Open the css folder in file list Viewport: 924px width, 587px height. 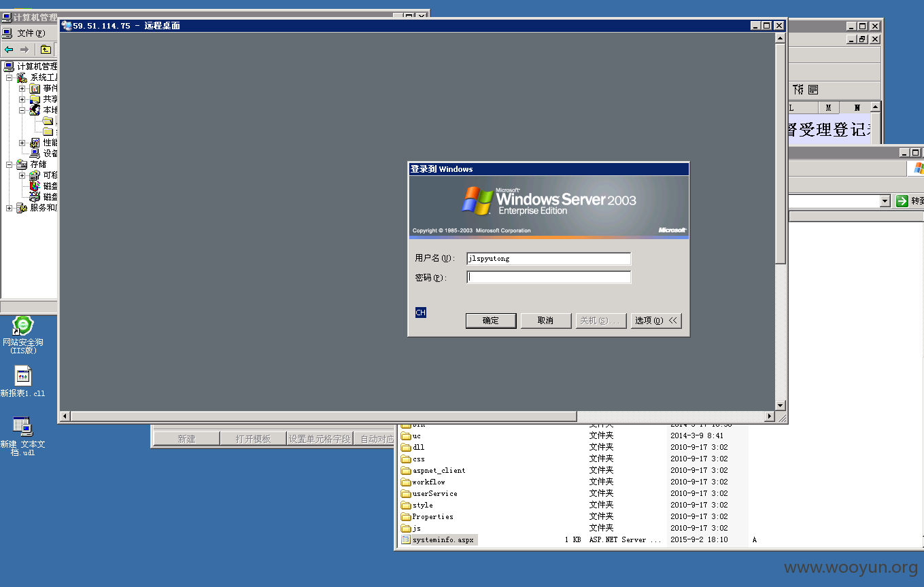(413, 459)
